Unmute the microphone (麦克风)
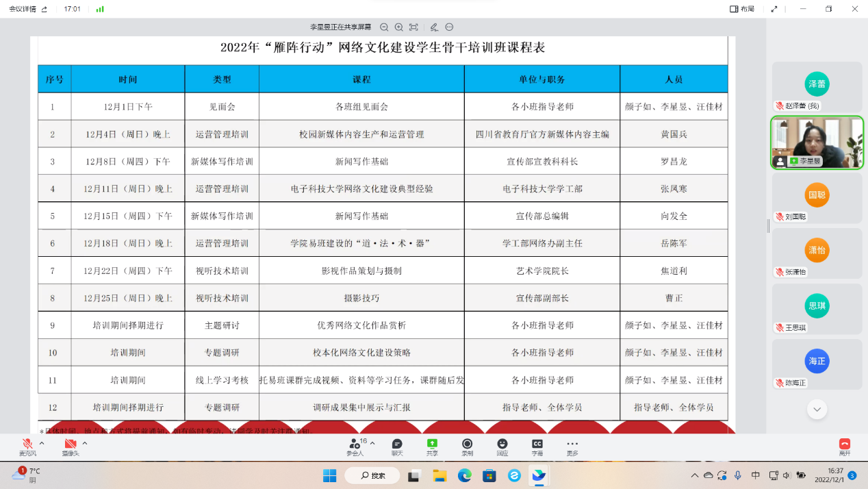 pyautogui.click(x=27, y=447)
